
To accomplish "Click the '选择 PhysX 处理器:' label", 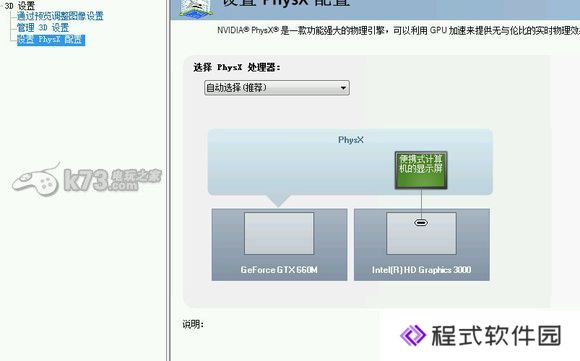I will pos(237,67).
